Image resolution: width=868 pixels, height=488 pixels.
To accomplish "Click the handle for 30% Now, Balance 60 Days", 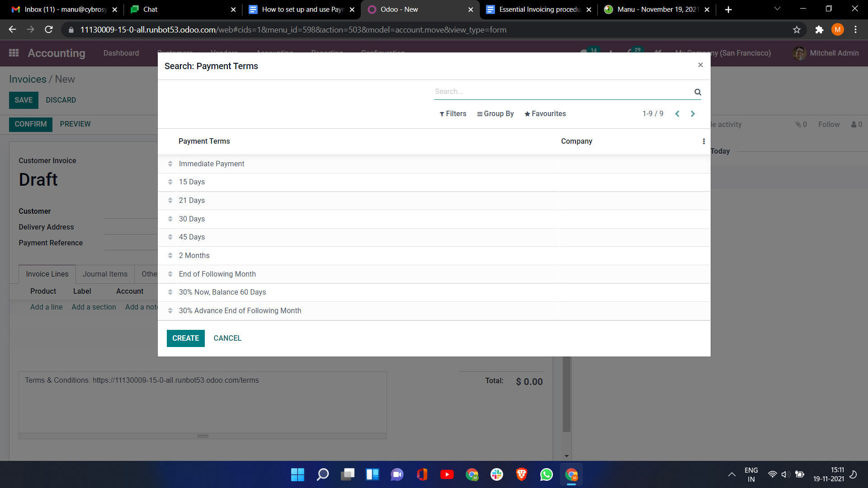I will coord(170,292).
